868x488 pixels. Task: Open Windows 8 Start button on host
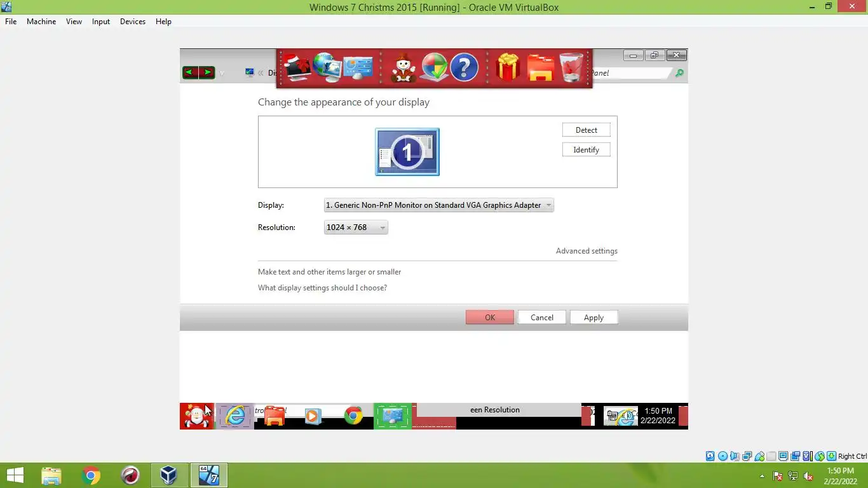coord(15,475)
